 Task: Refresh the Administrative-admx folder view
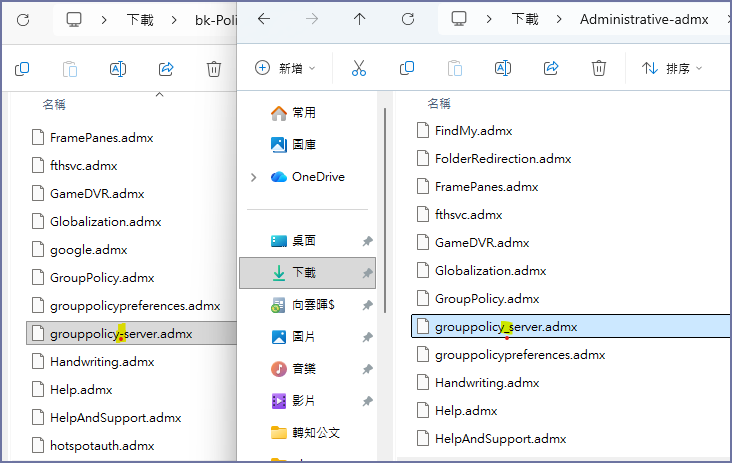(407, 19)
